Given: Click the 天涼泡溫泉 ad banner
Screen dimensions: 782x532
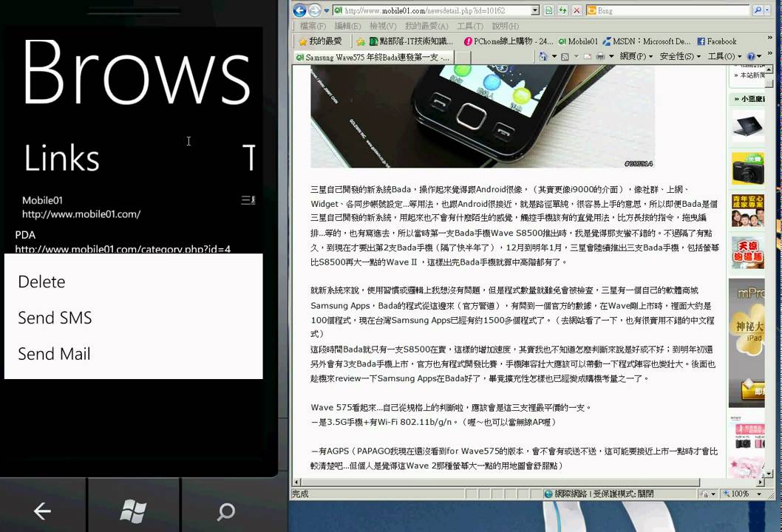Looking at the screenshot, I should tap(747, 253).
